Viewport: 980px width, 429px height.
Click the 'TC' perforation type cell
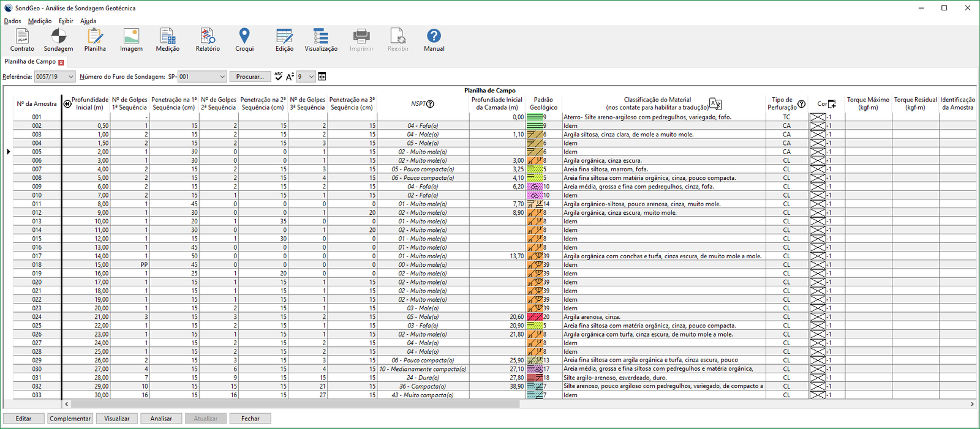tap(786, 117)
